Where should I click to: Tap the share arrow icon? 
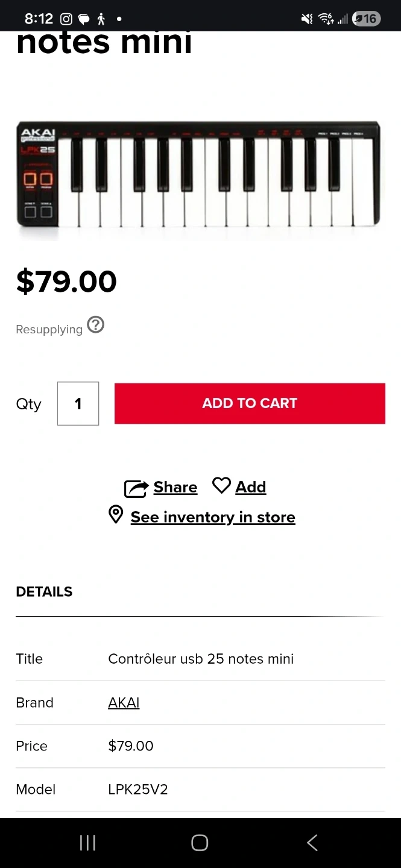[x=136, y=488]
